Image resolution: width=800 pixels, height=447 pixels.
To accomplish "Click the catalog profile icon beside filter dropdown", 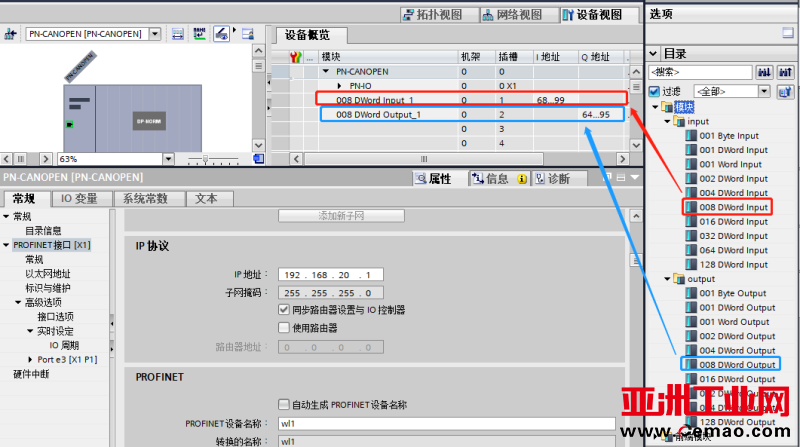I will (x=785, y=91).
